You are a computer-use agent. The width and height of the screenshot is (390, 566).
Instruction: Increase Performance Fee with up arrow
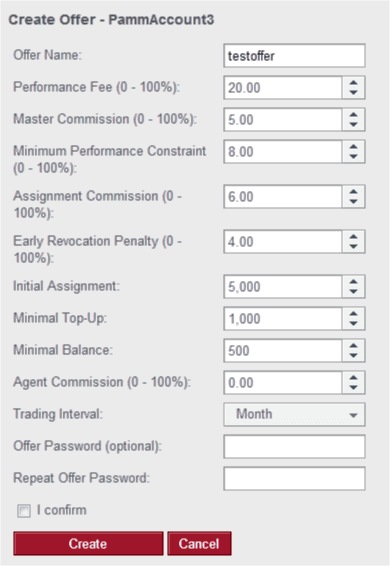tap(353, 83)
